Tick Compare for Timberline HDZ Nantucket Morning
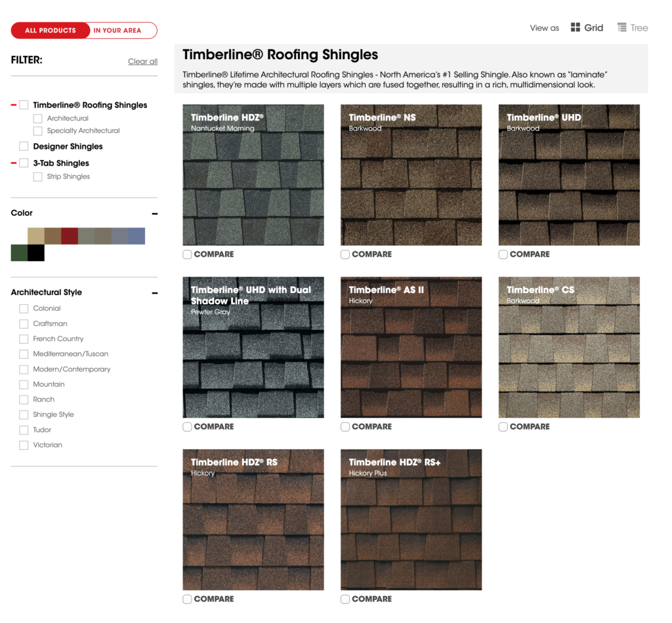 [187, 254]
